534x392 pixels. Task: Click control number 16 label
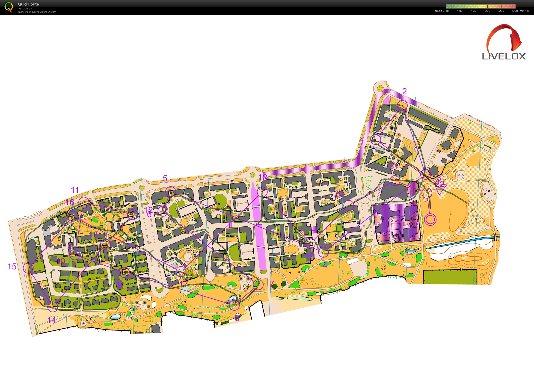(x=70, y=202)
